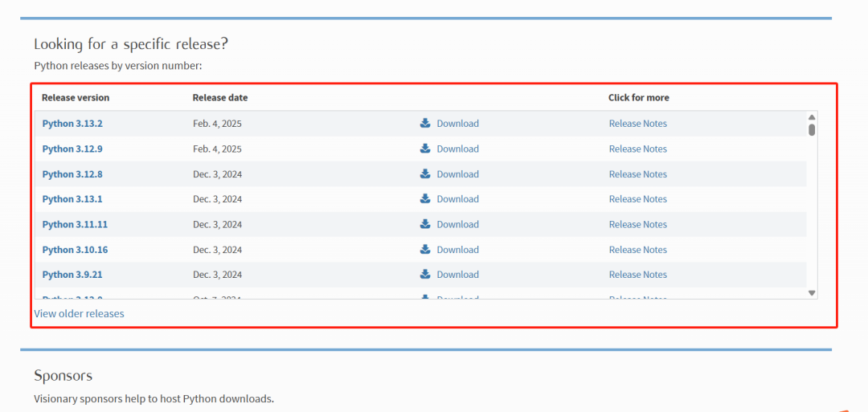Image resolution: width=868 pixels, height=412 pixels.
Task: Open the Python 3.13.2 release page
Action: [x=72, y=124]
